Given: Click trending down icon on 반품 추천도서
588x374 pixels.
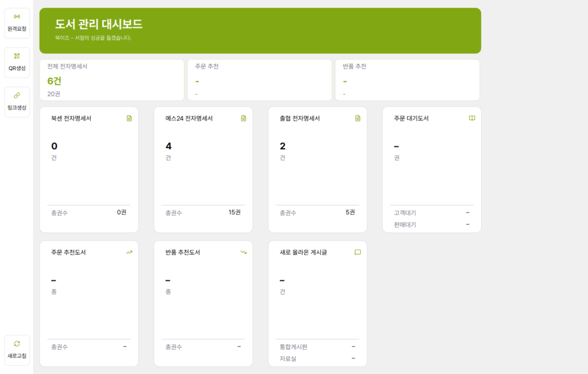Looking at the screenshot, I should click(x=243, y=252).
